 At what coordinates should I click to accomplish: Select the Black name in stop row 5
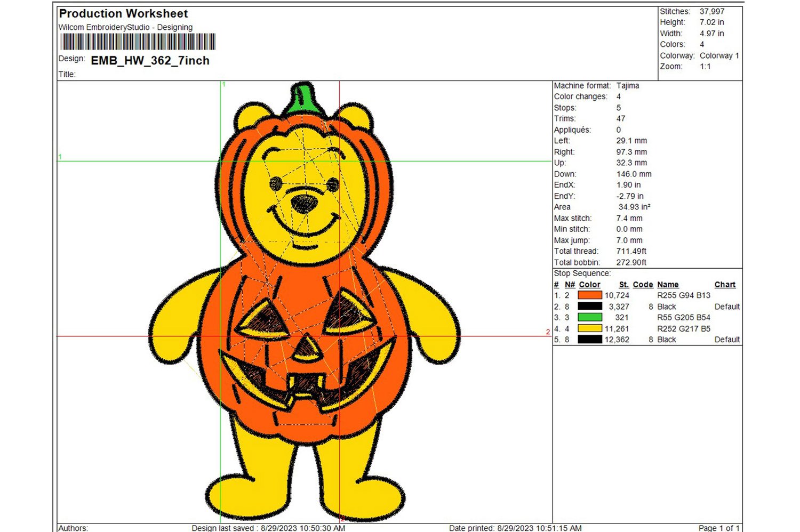coord(667,340)
